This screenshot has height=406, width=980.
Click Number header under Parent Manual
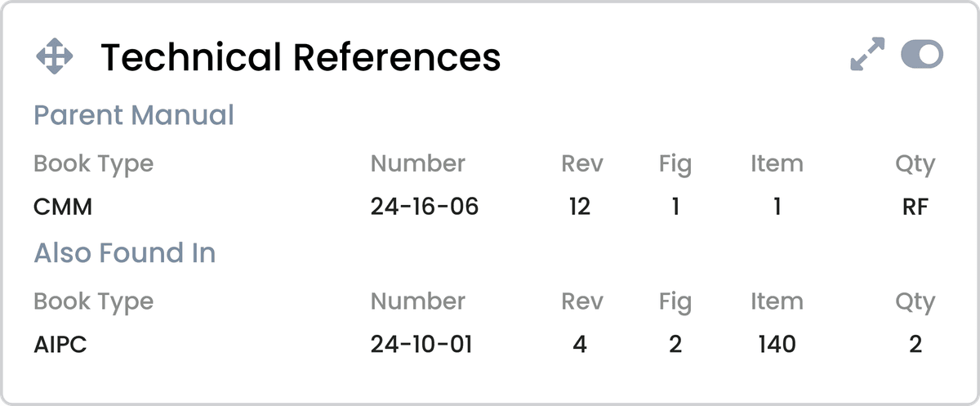pos(418,164)
